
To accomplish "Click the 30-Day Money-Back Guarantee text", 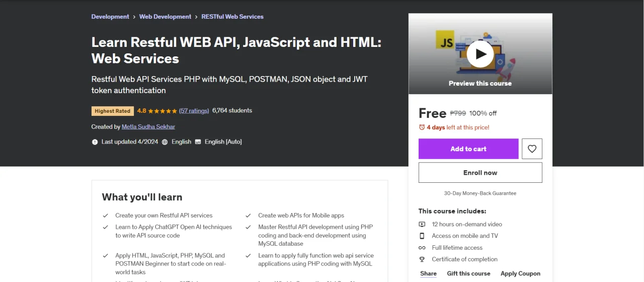I will [x=480, y=193].
